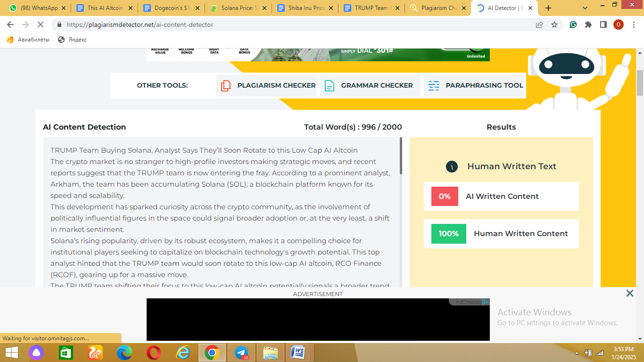Show hidden system tray icons
Screen dimensions: 644x362
pos(577,353)
